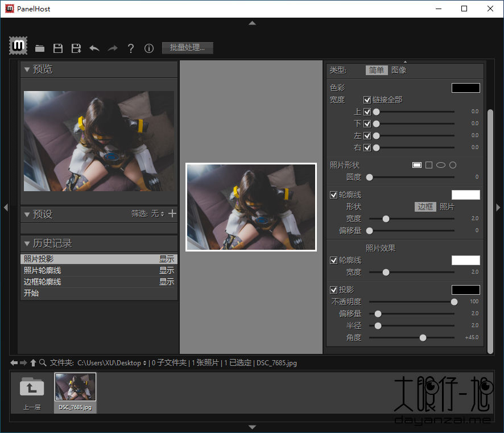Select the circle photo shape icon

click(453, 165)
